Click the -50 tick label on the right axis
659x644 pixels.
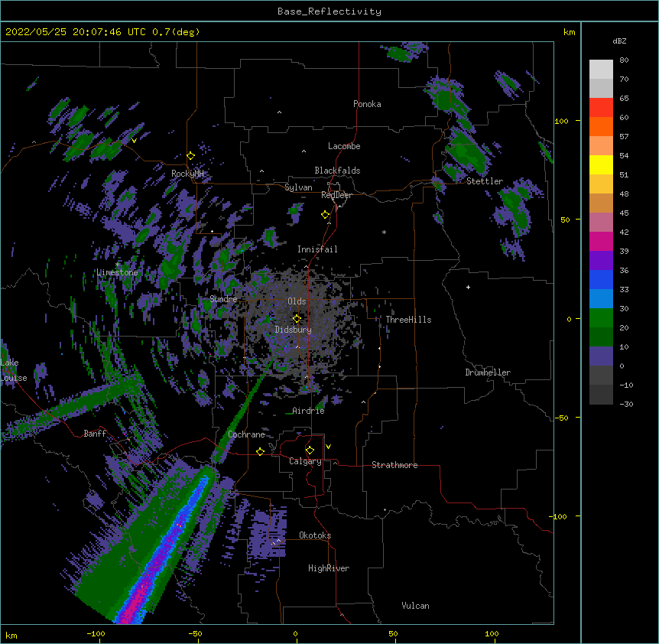click(x=561, y=418)
